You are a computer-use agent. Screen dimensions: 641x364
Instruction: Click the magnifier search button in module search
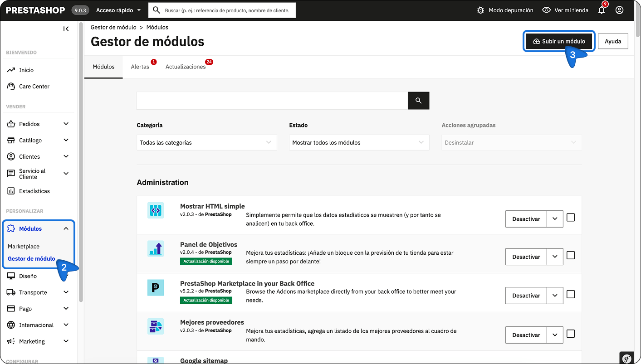point(418,101)
